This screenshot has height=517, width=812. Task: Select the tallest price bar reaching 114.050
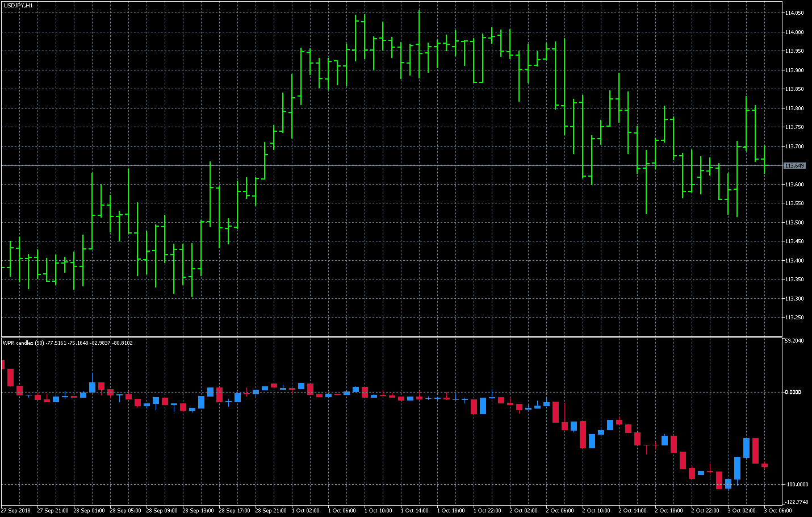click(419, 44)
